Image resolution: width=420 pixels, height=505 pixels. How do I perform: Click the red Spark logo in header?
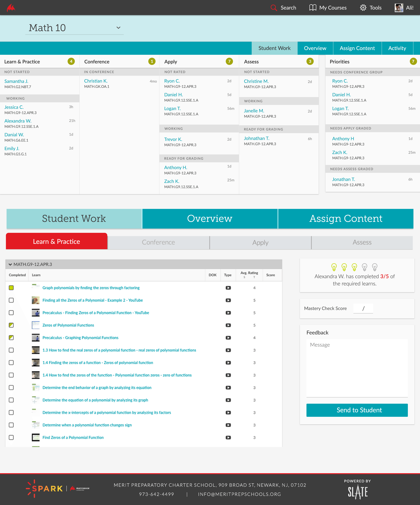point(11,8)
